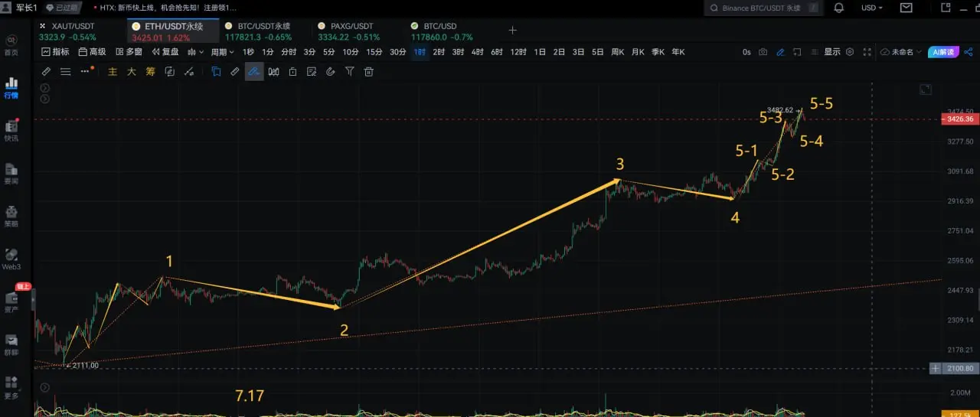Take a chart screenshot with camera icon
Screen dimensions: 980x417
(x=763, y=52)
